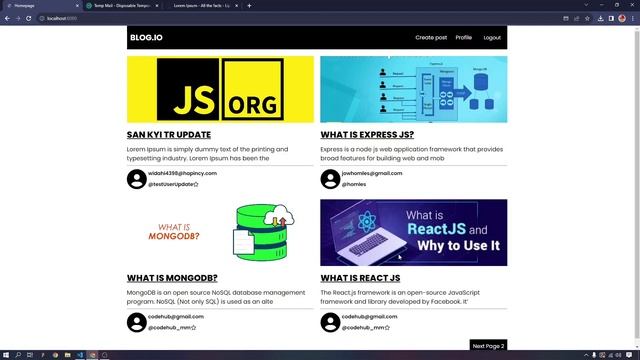Switch to the Temp Mail tab
Screen dimensions: 640x360
[122, 6]
